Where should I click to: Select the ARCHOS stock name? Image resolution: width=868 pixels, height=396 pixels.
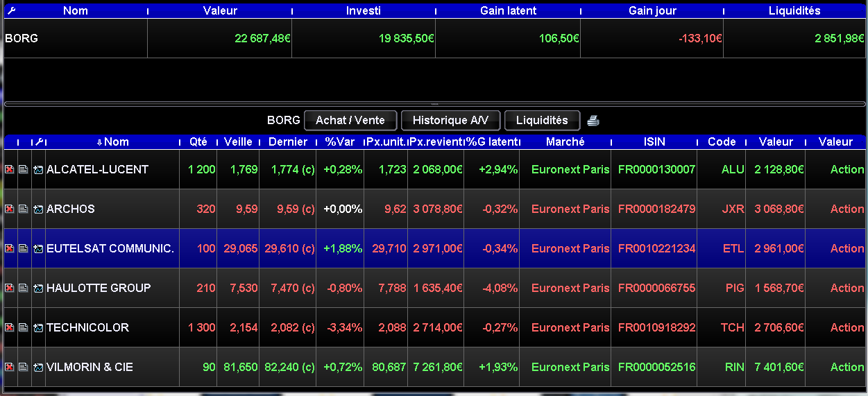pos(71,209)
